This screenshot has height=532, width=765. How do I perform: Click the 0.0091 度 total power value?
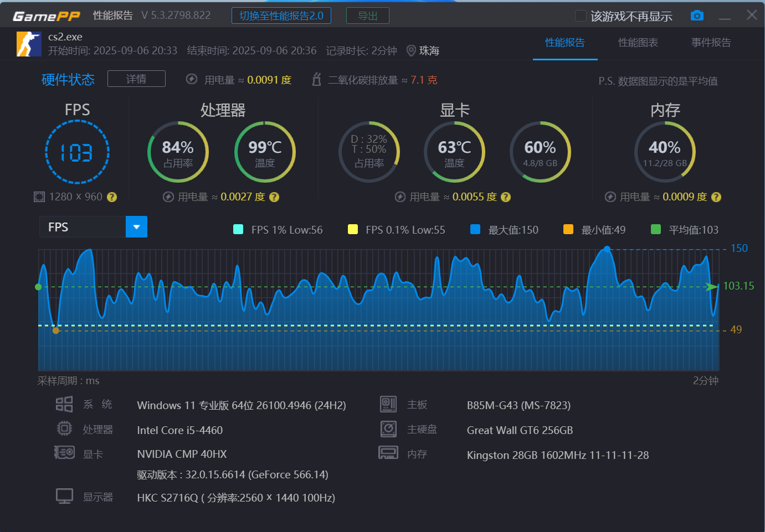(x=269, y=80)
